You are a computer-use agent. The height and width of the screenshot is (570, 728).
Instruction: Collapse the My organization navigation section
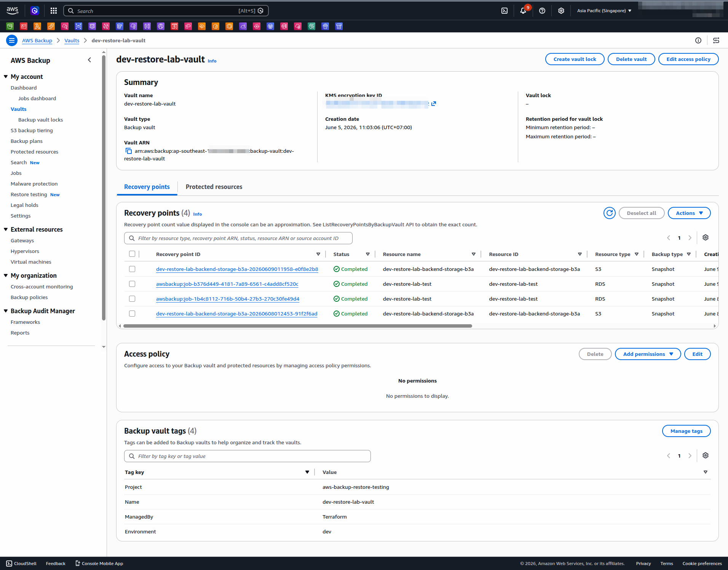(x=6, y=275)
